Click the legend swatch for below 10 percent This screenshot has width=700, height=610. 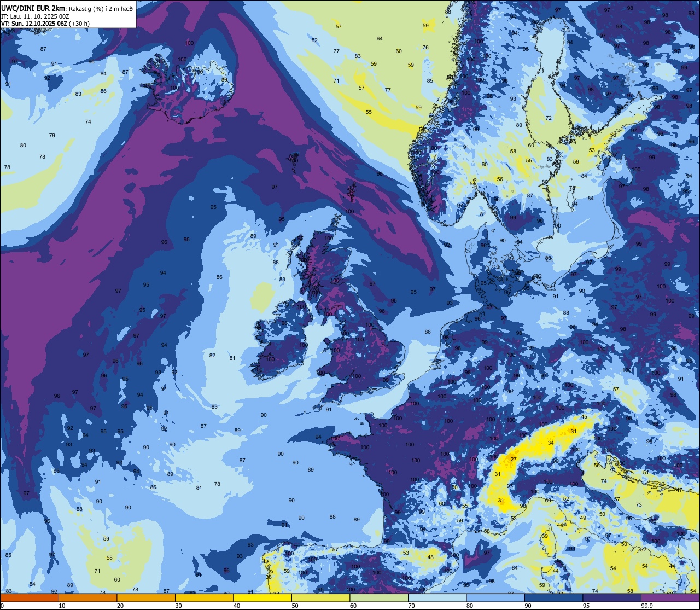pos(29,598)
